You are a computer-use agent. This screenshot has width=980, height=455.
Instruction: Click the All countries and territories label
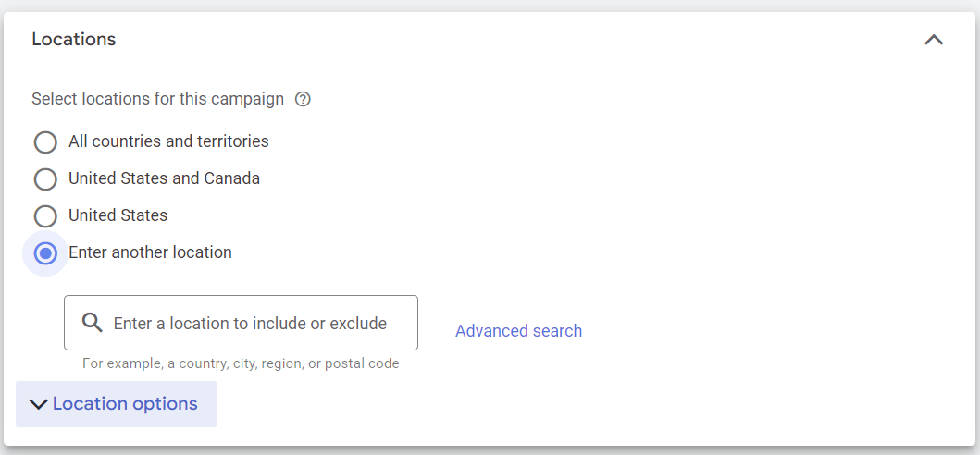(168, 141)
